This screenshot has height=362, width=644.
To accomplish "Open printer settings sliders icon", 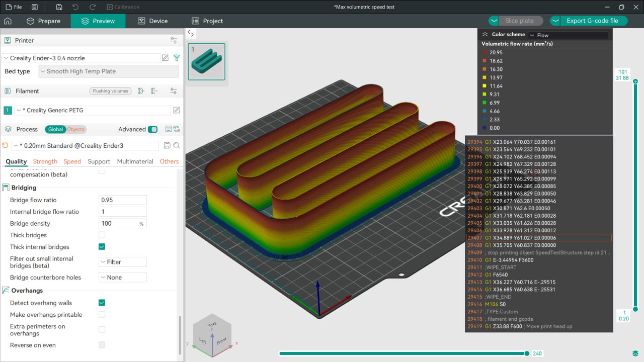I will pyautogui.click(x=174, y=40).
